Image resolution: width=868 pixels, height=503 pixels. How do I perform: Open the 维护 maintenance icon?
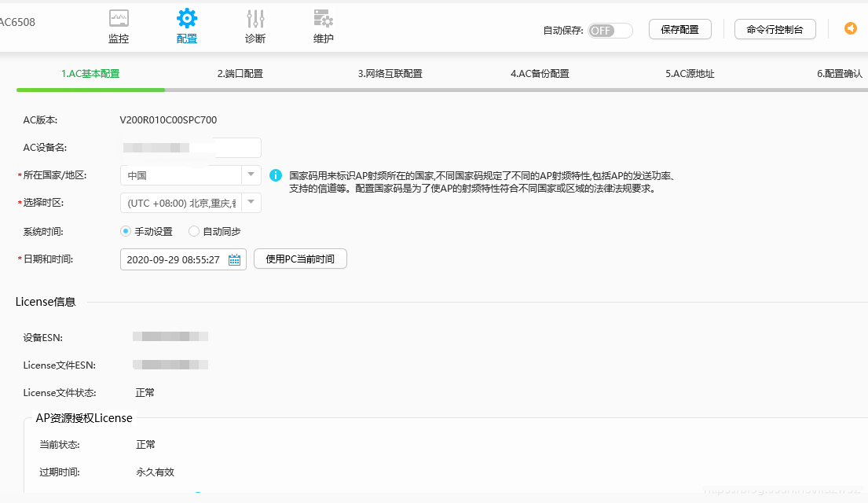[x=323, y=18]
